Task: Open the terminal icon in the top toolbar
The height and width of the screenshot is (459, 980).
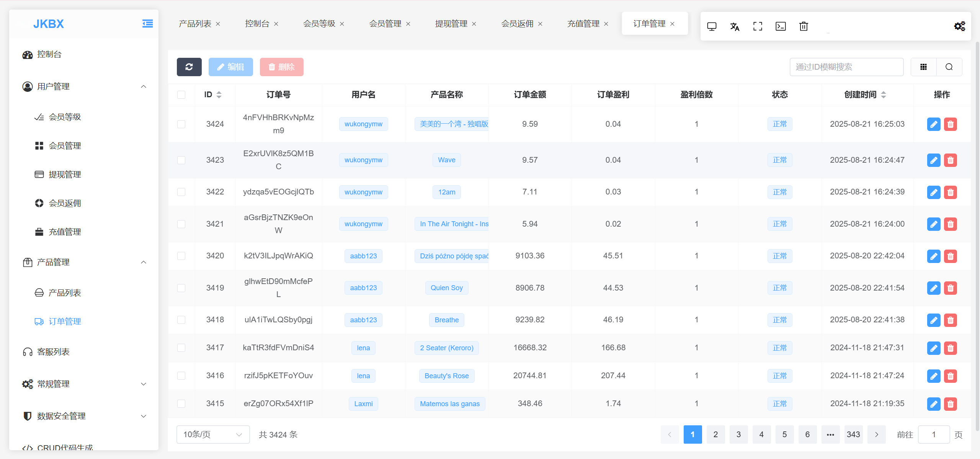Action: point(781,26)
